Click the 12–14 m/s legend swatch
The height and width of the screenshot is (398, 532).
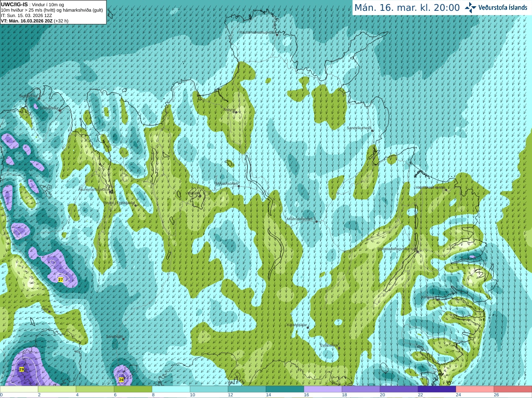(247, 389)
